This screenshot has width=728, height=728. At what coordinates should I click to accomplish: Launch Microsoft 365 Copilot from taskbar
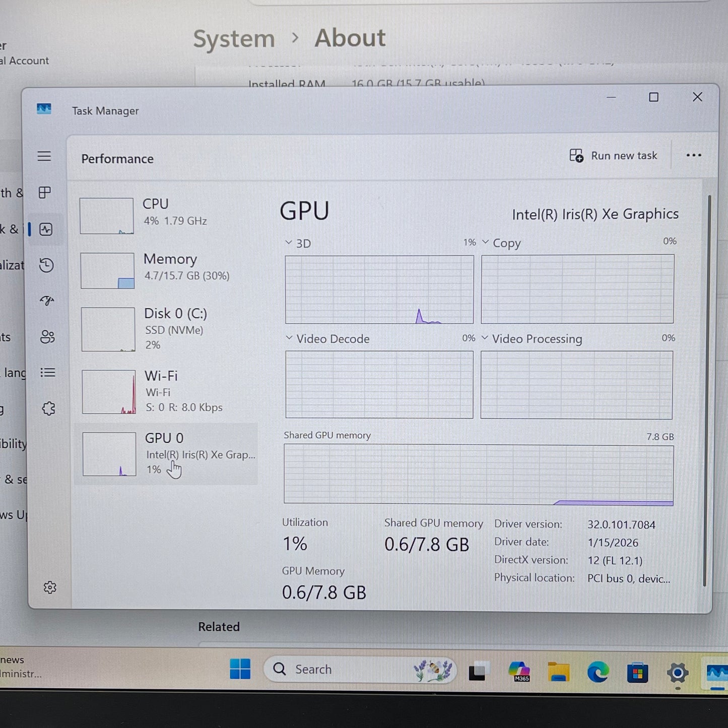point(519,672)
